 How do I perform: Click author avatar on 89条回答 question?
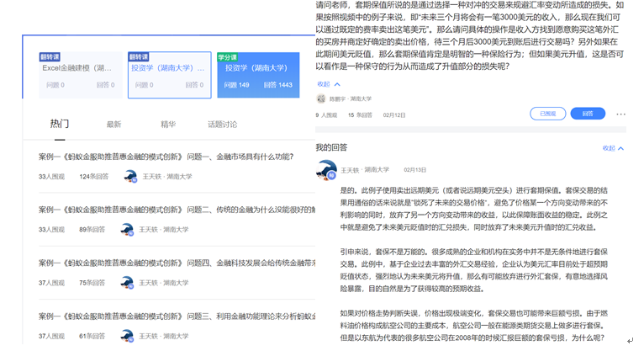tap(127, 230)
